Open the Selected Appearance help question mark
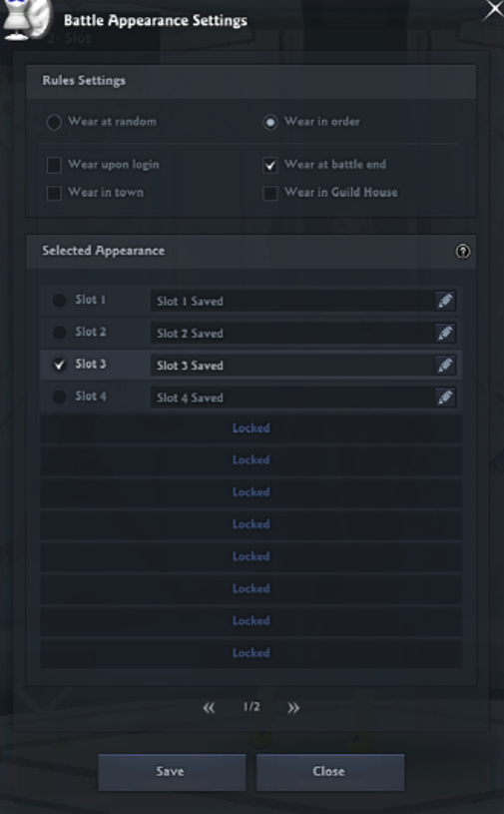 click(x=462, y=252)
